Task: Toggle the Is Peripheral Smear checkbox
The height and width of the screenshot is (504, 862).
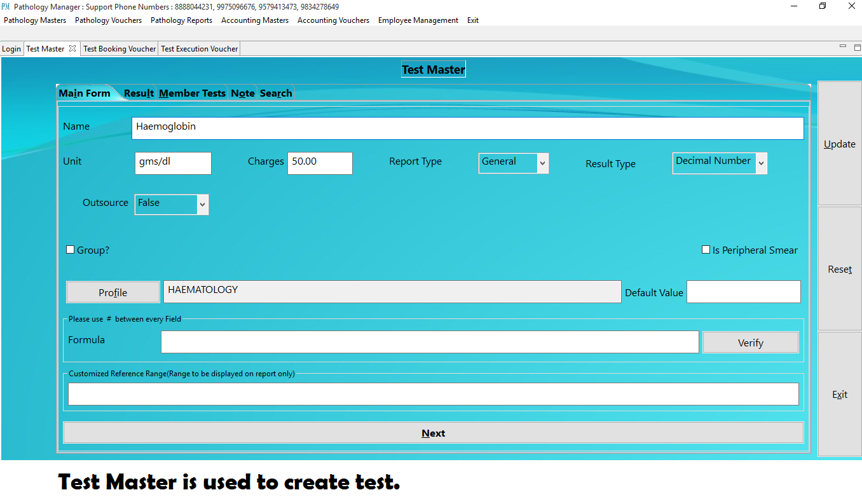Action: click(x=706, y=250)
